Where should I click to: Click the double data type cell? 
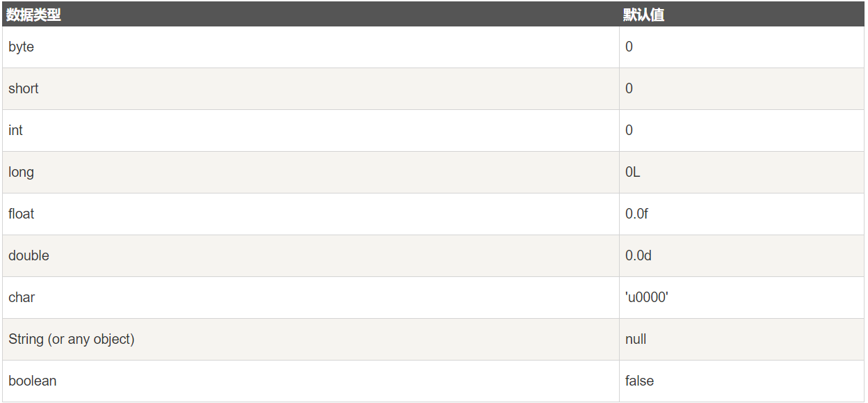point(29,256)
